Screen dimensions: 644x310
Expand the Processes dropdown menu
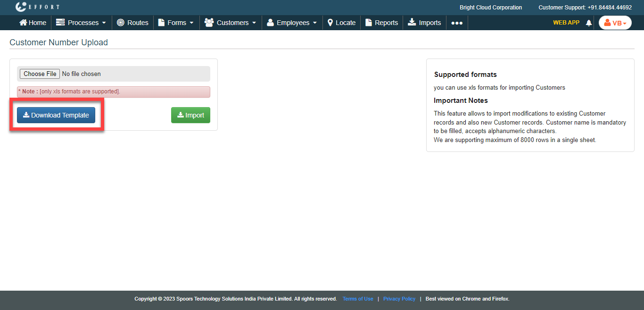tap(81, 23)
